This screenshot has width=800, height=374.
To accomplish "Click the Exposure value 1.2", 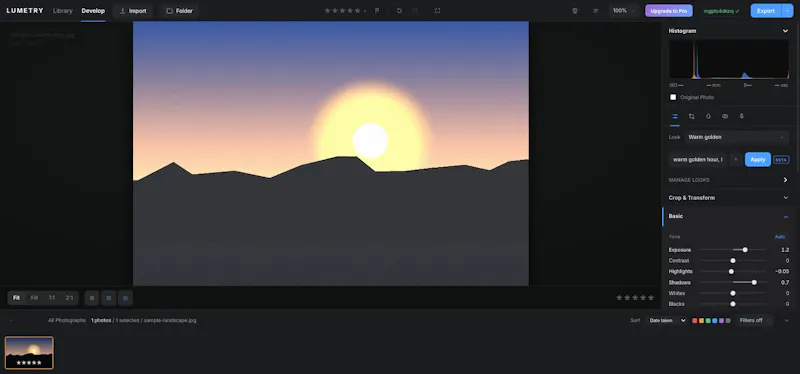I will (x=785, y=250).
